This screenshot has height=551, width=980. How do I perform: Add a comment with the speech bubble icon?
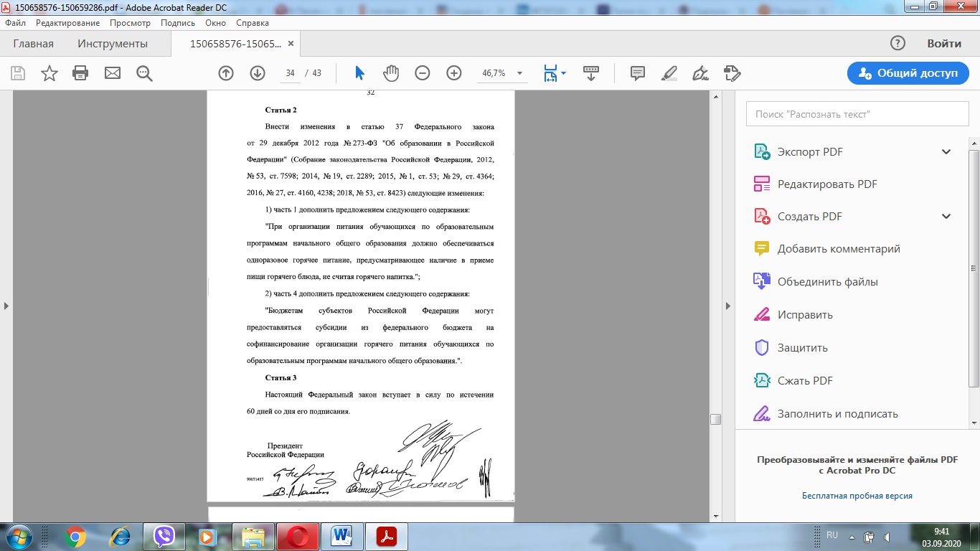tap(637, 73)
